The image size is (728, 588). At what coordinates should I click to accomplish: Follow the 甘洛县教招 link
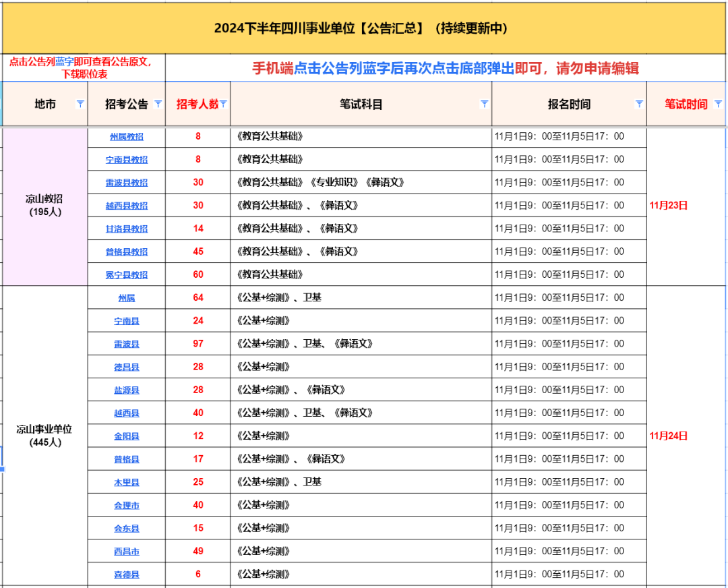[127, 229]
